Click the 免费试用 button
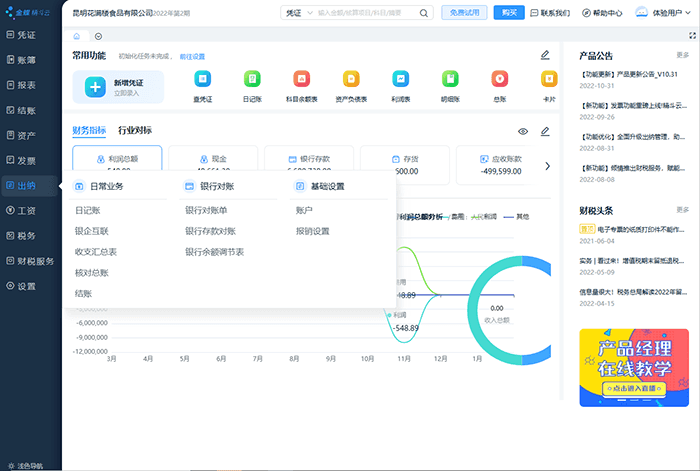The image size is (700, 471). tap(464, 13)
